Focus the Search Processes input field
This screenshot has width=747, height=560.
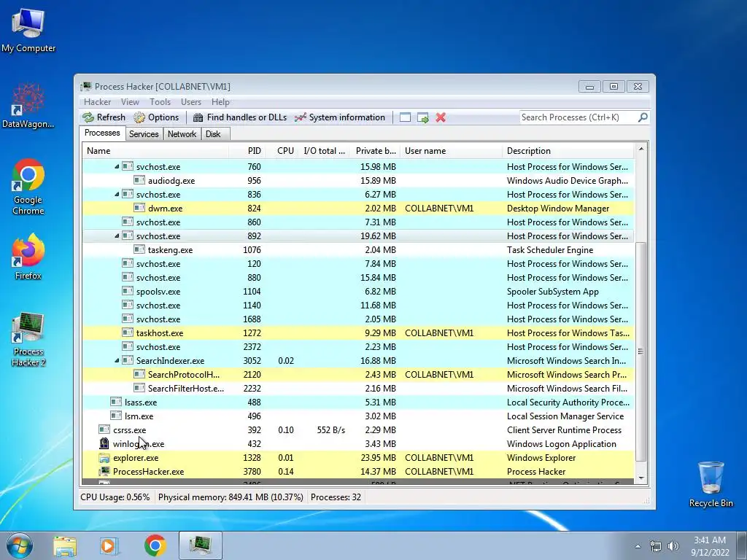point(578,117)
